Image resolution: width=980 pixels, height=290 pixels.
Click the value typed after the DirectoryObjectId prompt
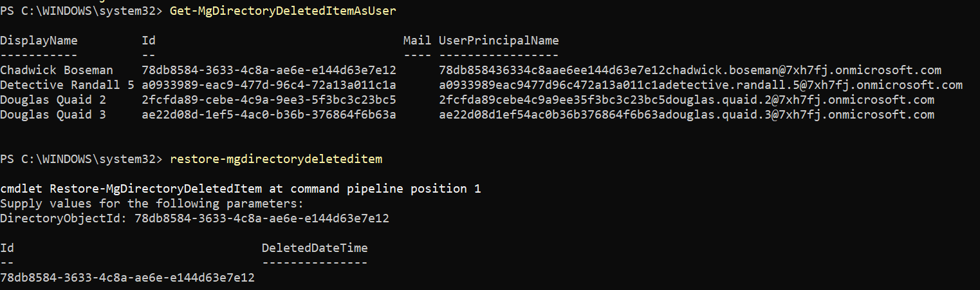pos(261,218)
